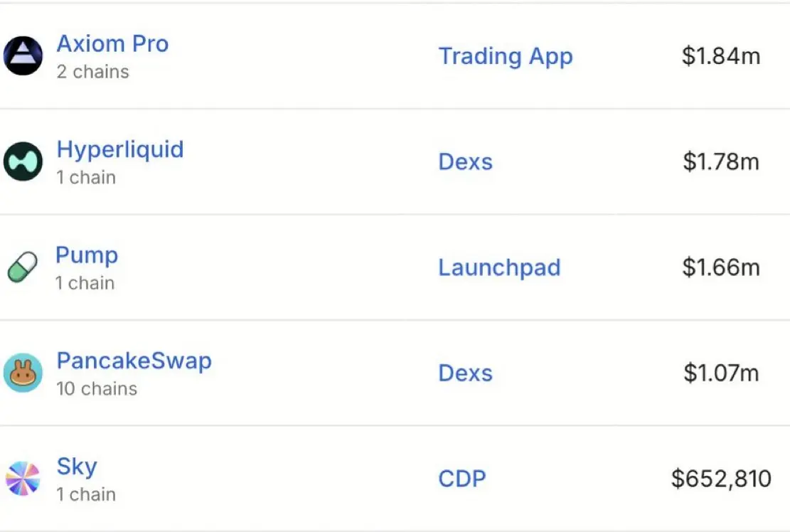This screenshot has height=532, width=790.
Task: Open the Axiom Pro protocol link
Action: coord(112,44)
